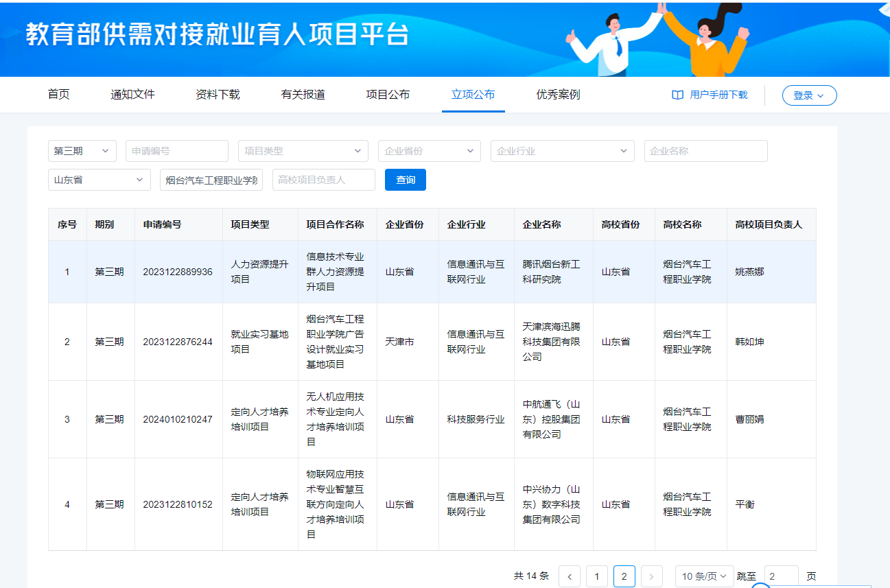890x588 pixels.
Task: Navigate to 优秀案例 tab
Action: [558, 95]
